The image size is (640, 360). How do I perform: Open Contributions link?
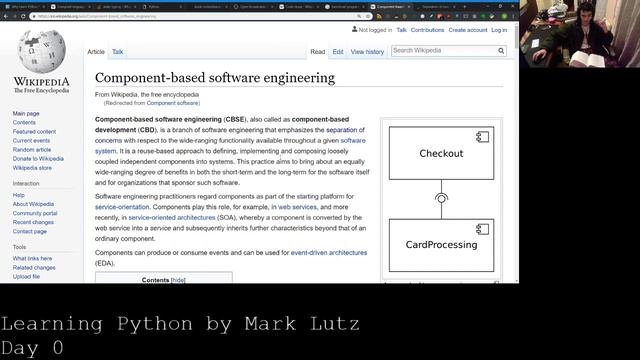click(427, 30)
